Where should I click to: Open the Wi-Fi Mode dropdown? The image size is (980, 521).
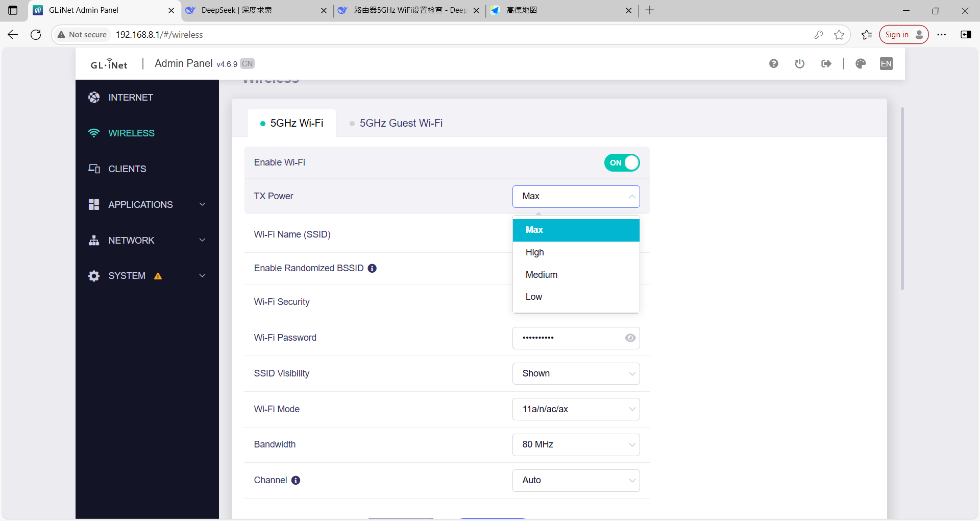576,409
